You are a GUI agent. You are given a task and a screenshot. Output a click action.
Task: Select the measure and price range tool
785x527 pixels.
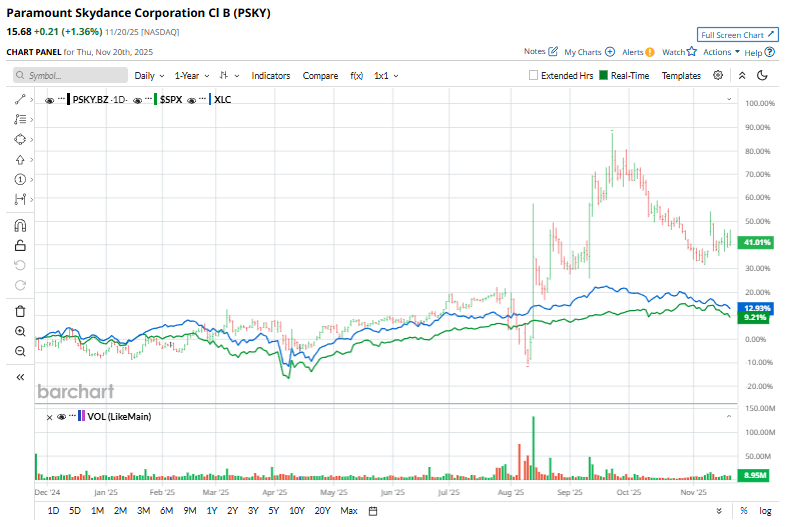20,199
